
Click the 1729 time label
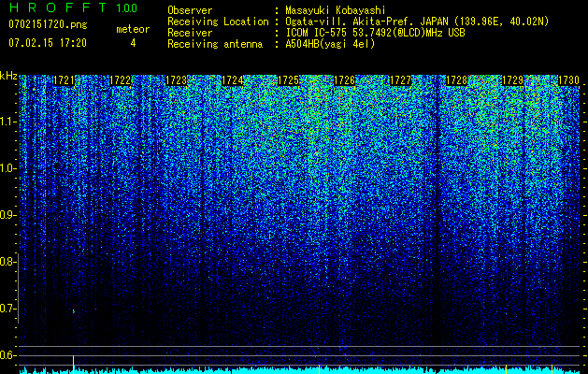point(512,80)
